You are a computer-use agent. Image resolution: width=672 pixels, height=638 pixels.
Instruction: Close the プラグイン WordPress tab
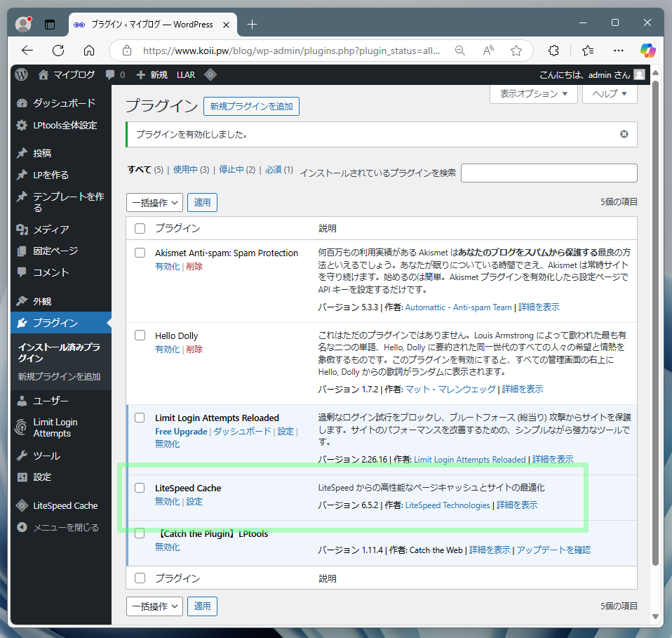pyautogui.click(x=226, y=25)
